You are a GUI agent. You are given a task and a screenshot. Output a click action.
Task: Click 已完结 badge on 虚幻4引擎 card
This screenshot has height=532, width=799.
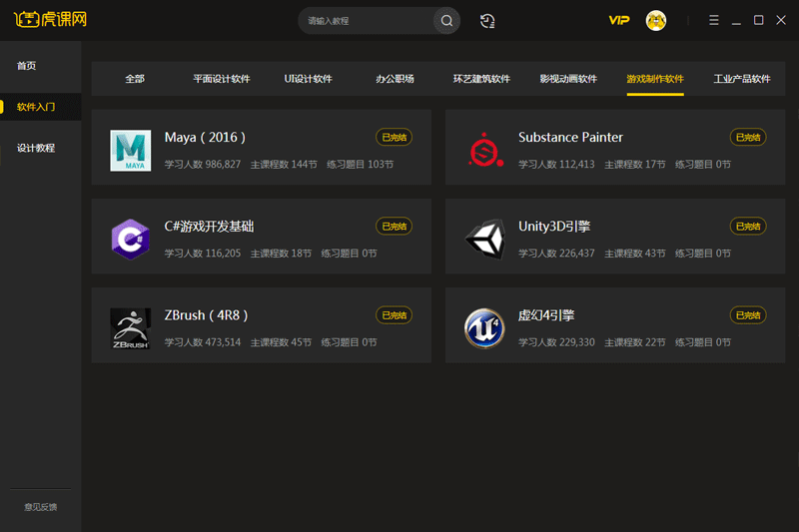coord(748,315)
